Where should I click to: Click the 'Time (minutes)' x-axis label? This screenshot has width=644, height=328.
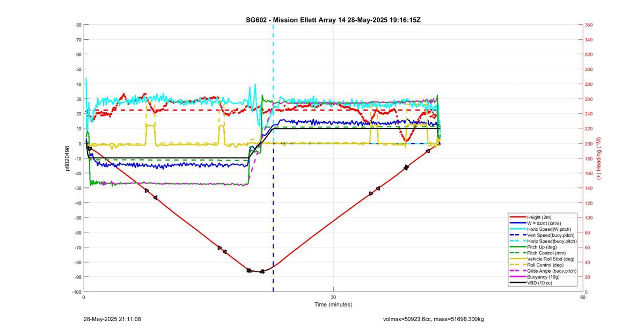coord(333,304)
